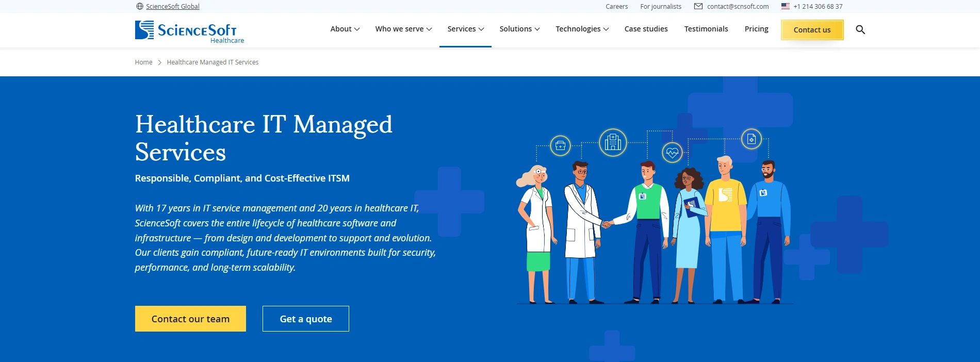
Task: Click the Get a quote button
Action: click(306, 319)
